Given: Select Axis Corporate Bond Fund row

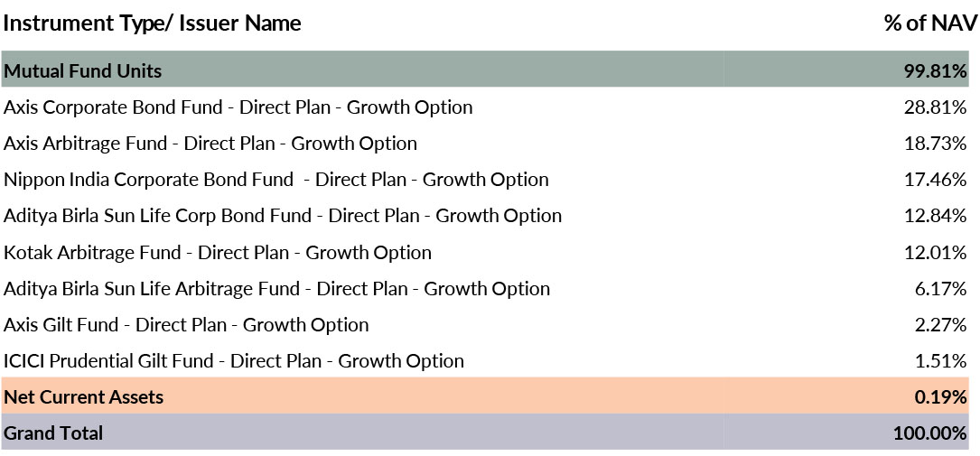Looking at the screenshot, I should pos(238,107).
